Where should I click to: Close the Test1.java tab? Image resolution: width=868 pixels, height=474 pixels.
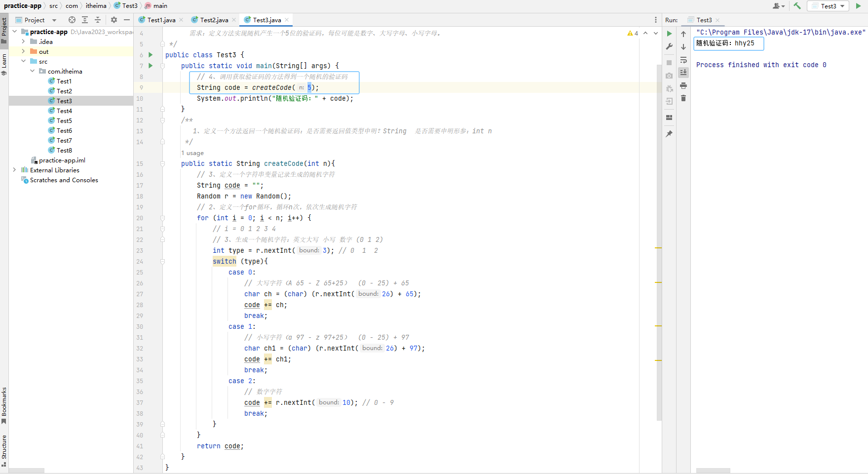point(181,20)
